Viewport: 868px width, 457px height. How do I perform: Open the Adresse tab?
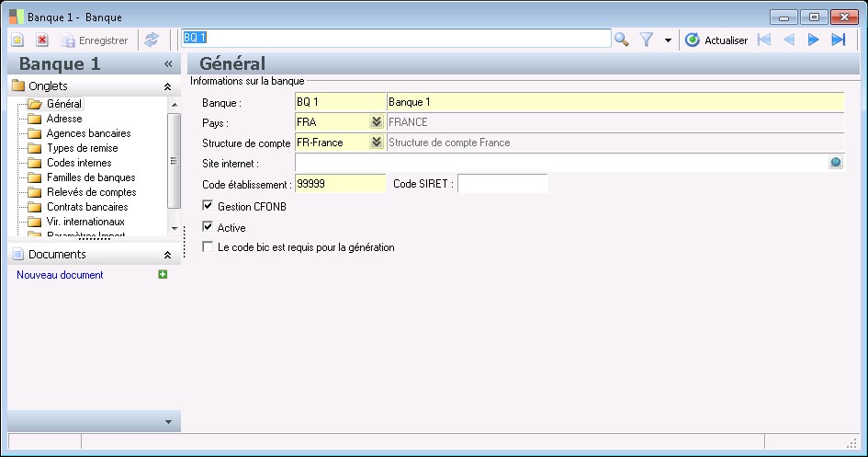click(64, 119)
